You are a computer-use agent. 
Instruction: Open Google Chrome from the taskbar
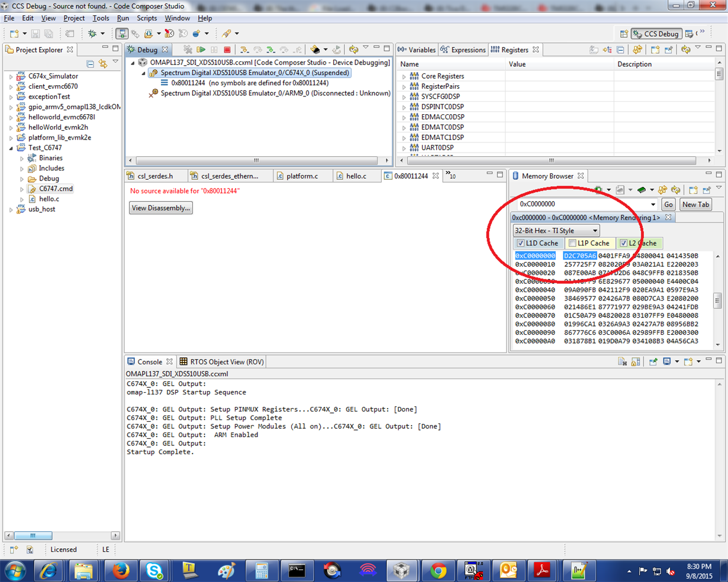pos(439,571)
